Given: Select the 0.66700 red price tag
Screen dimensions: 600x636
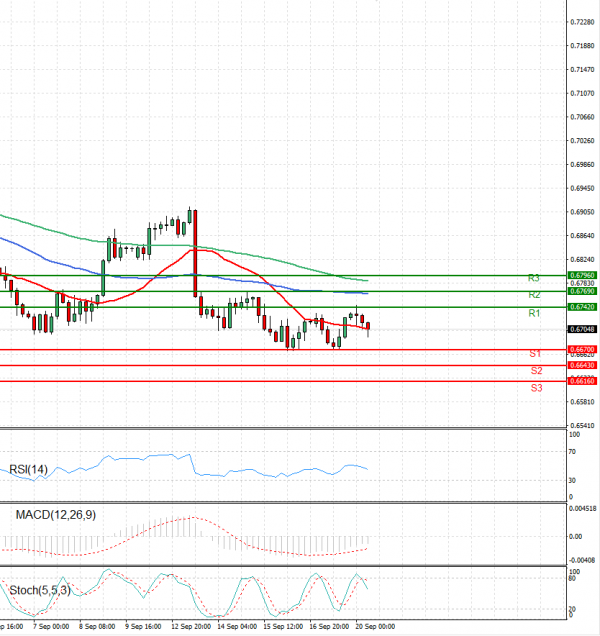Looking at the screenshot, I should [582, 349].
